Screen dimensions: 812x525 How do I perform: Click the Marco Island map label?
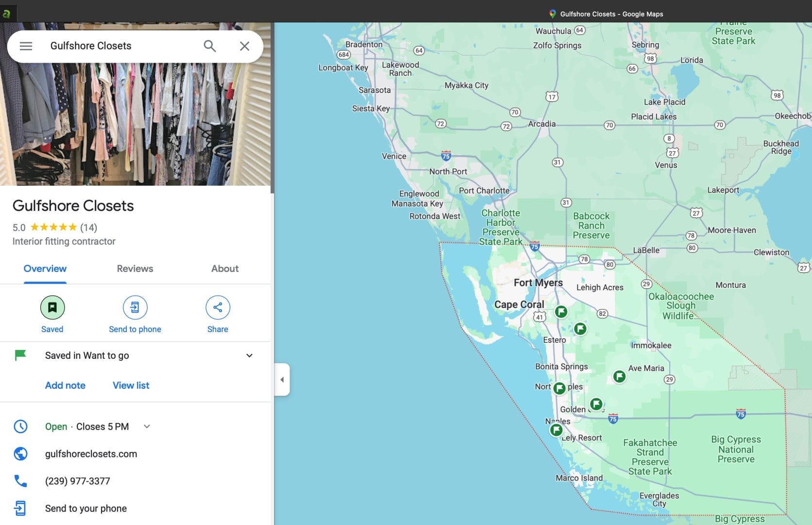pyautogui.click(x=579, y=478)
